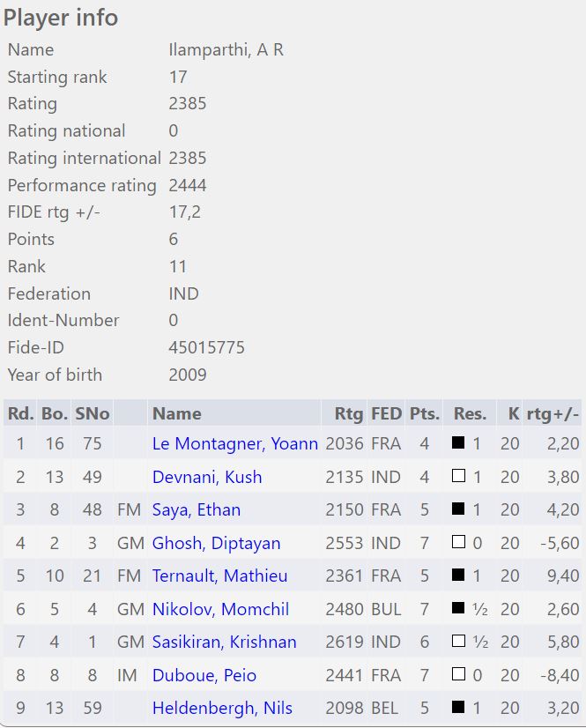Follow the Saya, Ethan link
Image resolution: width=586 pixels, height=728 pixels.
[x=196, y=509]
